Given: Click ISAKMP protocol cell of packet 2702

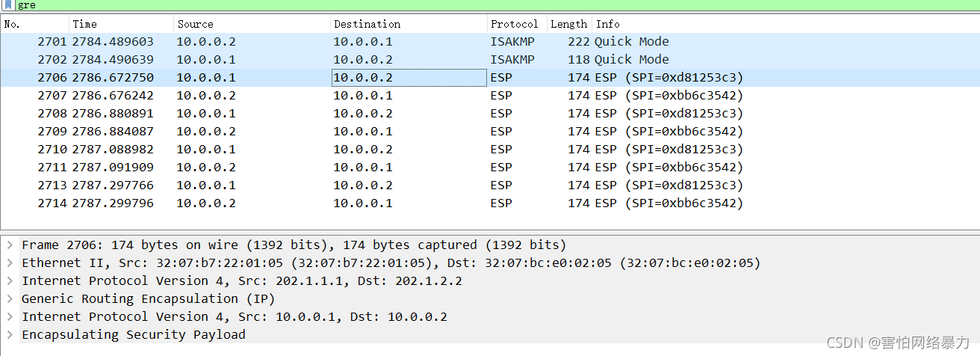Looking at the screenshot, I should coord(512,60).
